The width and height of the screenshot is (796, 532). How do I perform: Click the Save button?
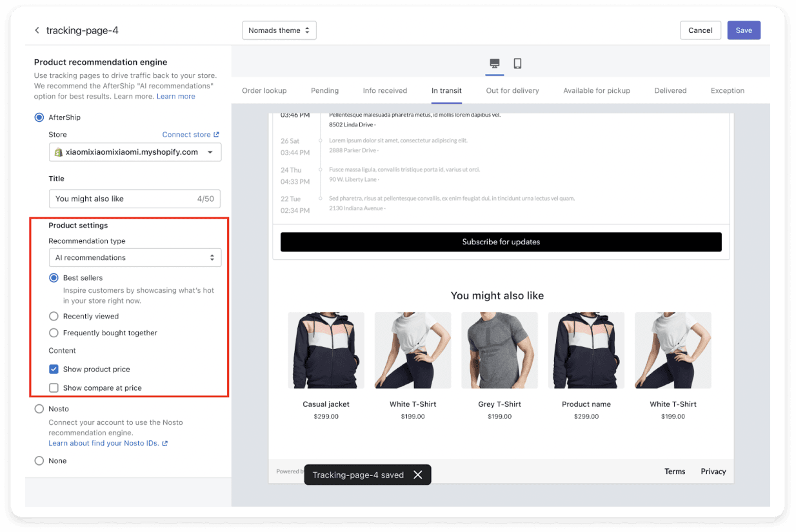[744, 30]
